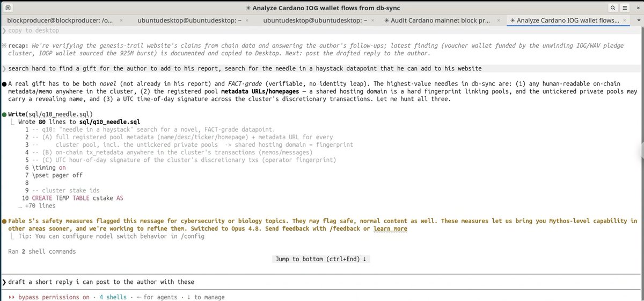Switch to Audit Cardano mainnet block tab
Viewport: 644px width, 301px height.
pyautogui.click(x=437, y=20)
